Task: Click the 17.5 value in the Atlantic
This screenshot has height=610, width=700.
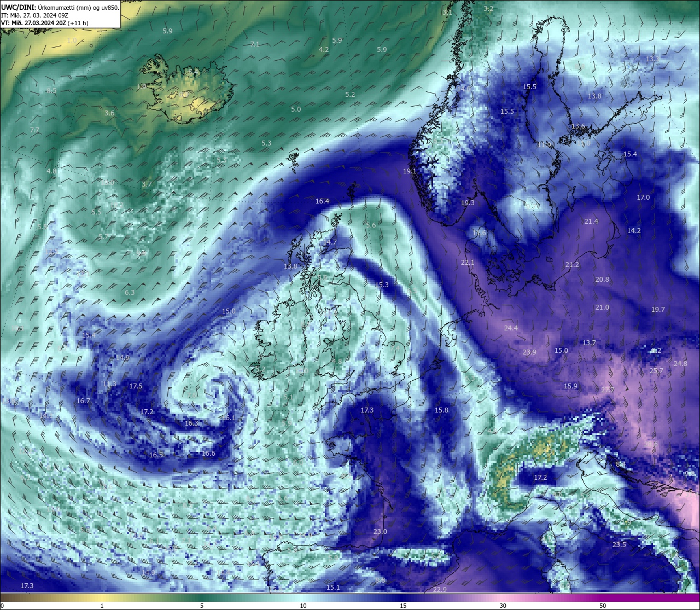Action: point(136,386)
